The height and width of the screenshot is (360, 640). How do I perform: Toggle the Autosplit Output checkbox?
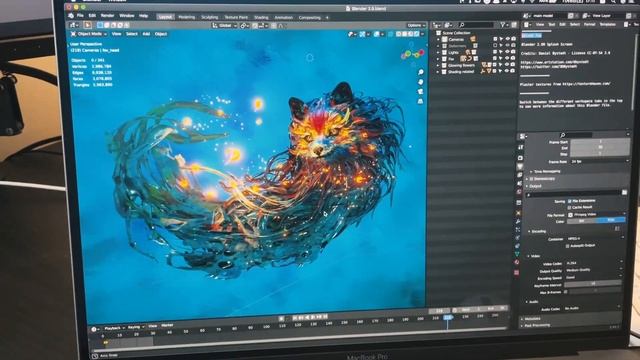[567, 246]
